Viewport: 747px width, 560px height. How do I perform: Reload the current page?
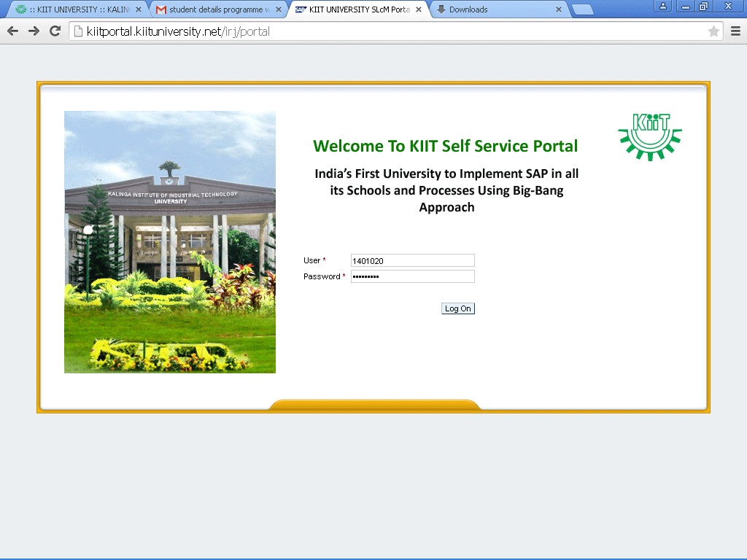54,31
